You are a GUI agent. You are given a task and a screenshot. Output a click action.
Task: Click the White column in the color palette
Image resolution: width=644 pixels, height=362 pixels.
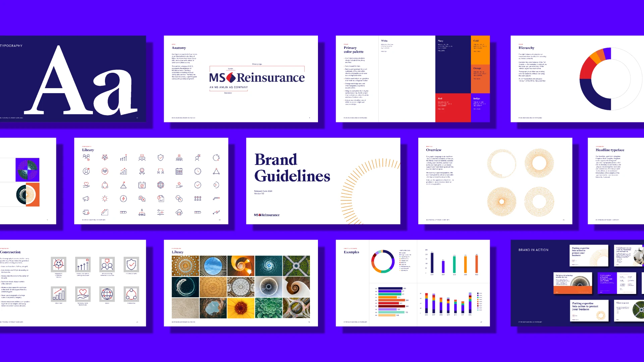407,79
